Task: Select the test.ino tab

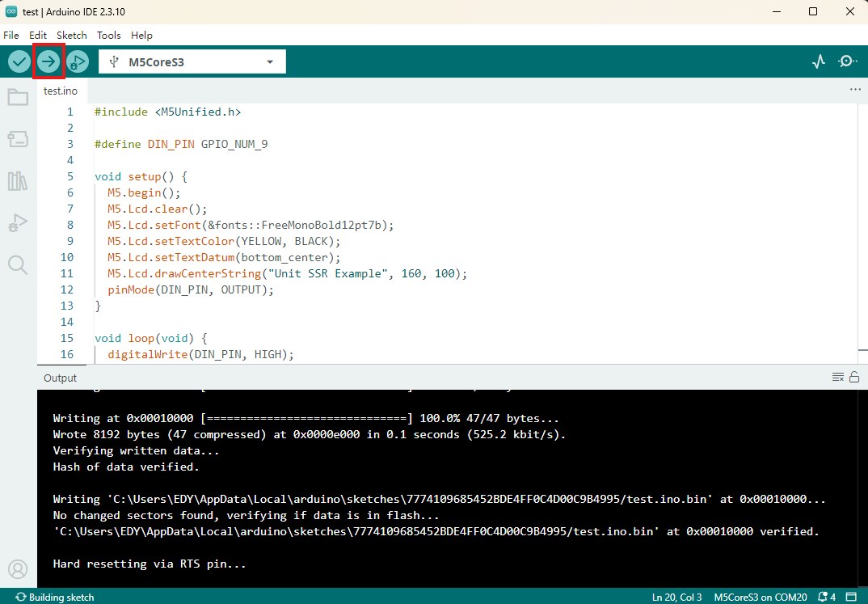Action: click(x=61, y=91)
